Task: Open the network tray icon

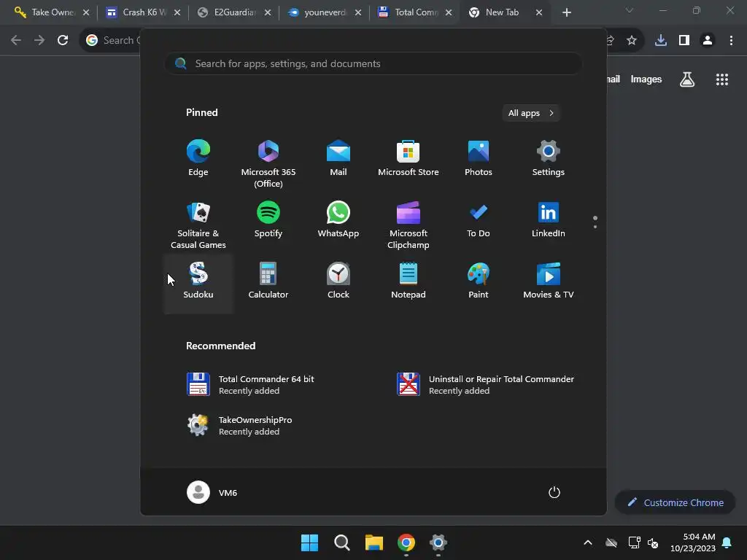Action: [x=634, y=542]
